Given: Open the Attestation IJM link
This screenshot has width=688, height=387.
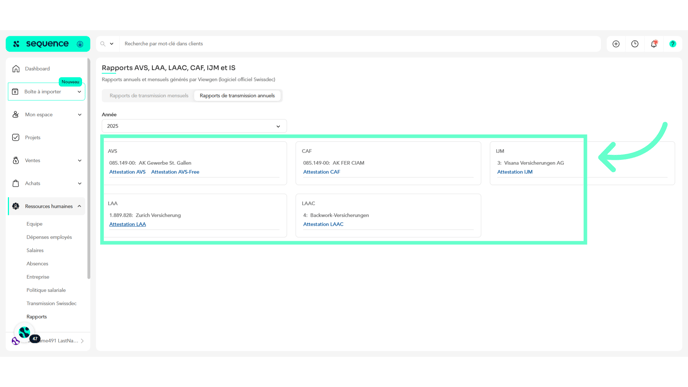Looking at the screenshot, I should click(x=515, y=172).
